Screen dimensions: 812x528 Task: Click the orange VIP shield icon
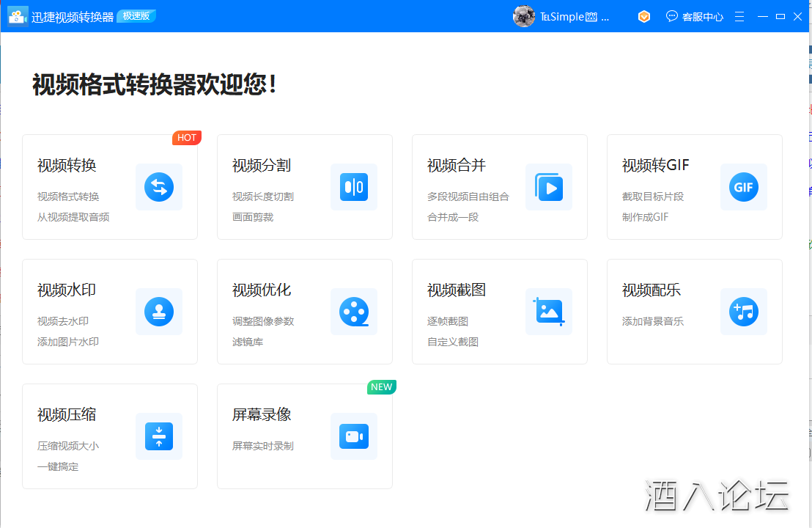click(x=644, y=16)
